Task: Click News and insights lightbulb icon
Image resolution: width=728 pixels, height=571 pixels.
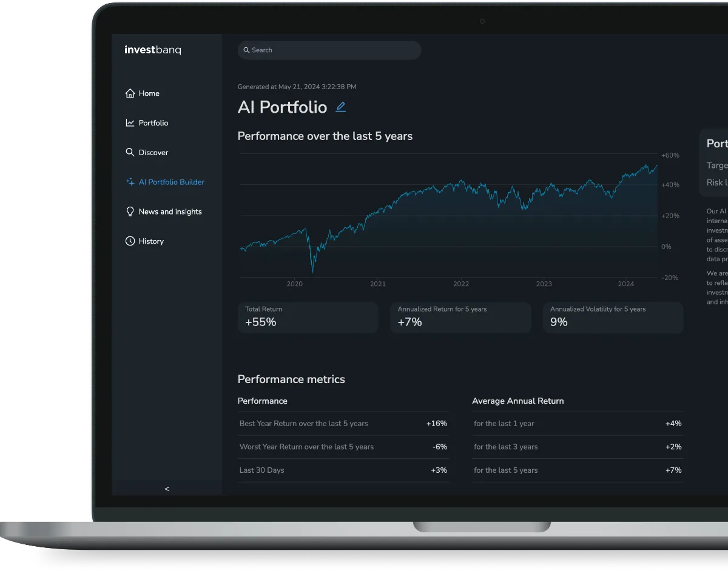Action: pyautogui.click(x=130, y=212)
